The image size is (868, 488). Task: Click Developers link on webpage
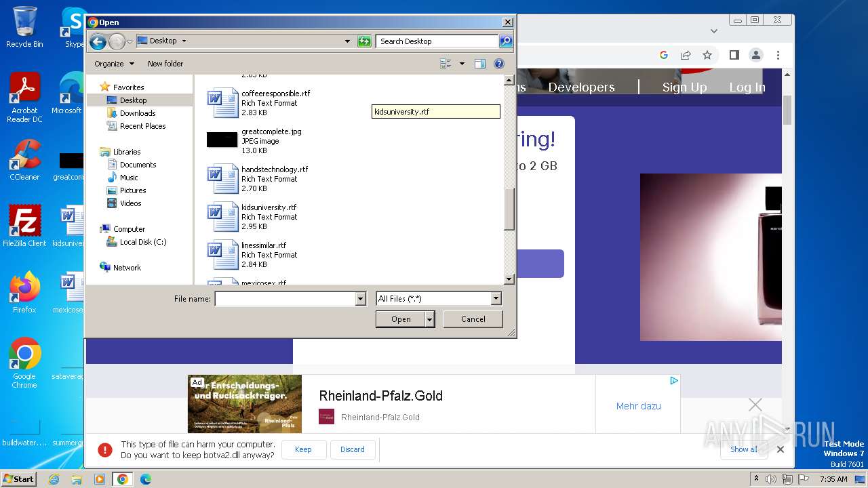point(581,87)
